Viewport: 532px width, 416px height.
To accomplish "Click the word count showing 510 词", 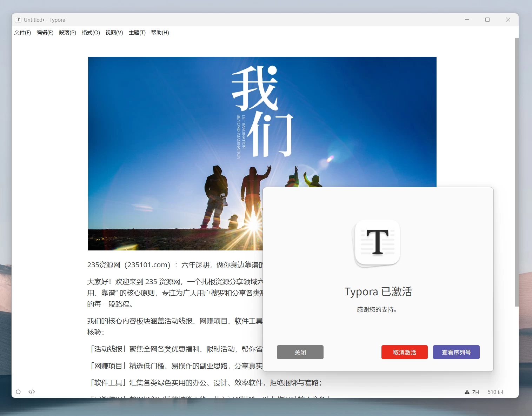I will (x=495, y=392).
